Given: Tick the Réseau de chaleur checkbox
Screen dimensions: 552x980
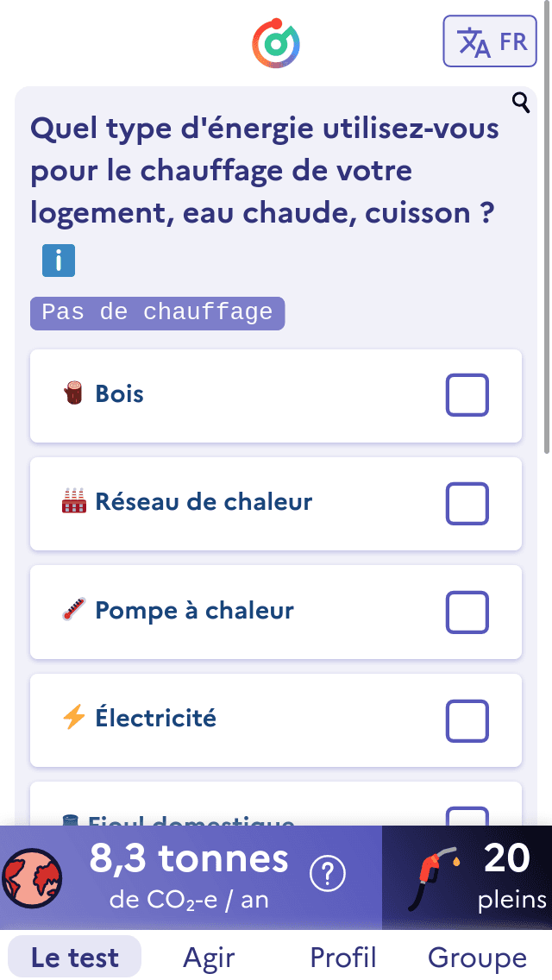Looking at the screenshot, I should pyautogui.click(x=467, y=503).
